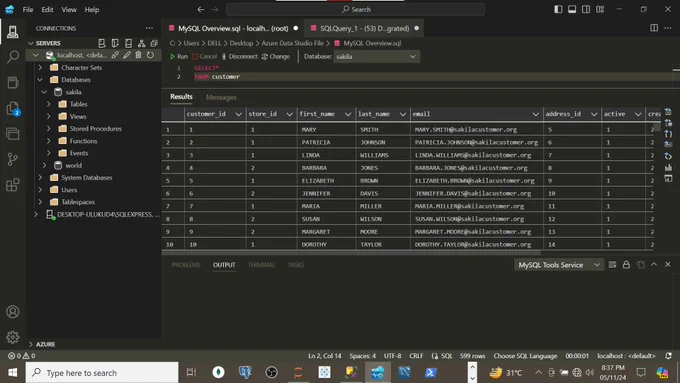Expand the world database
The width and height of the screenshot is (680, 383).
[44, 165]
